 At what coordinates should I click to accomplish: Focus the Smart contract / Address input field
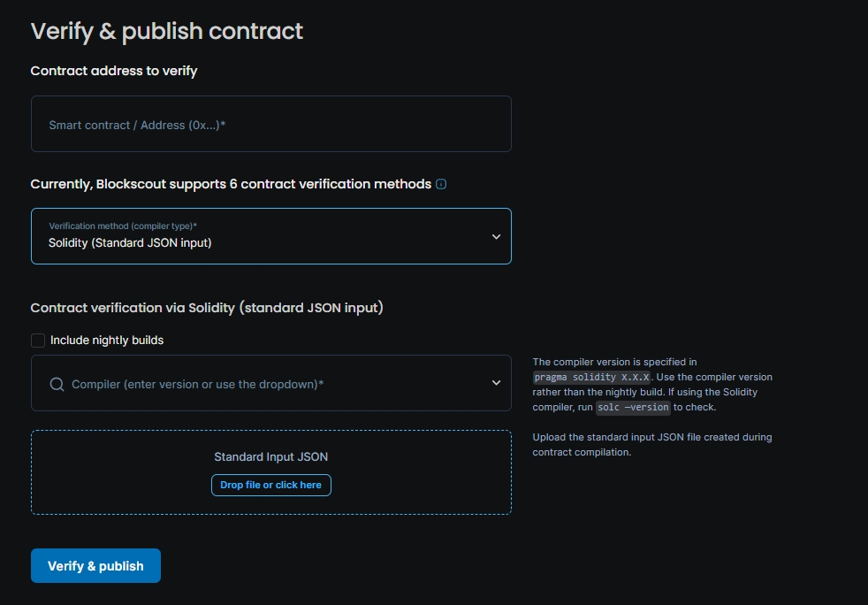270,125
